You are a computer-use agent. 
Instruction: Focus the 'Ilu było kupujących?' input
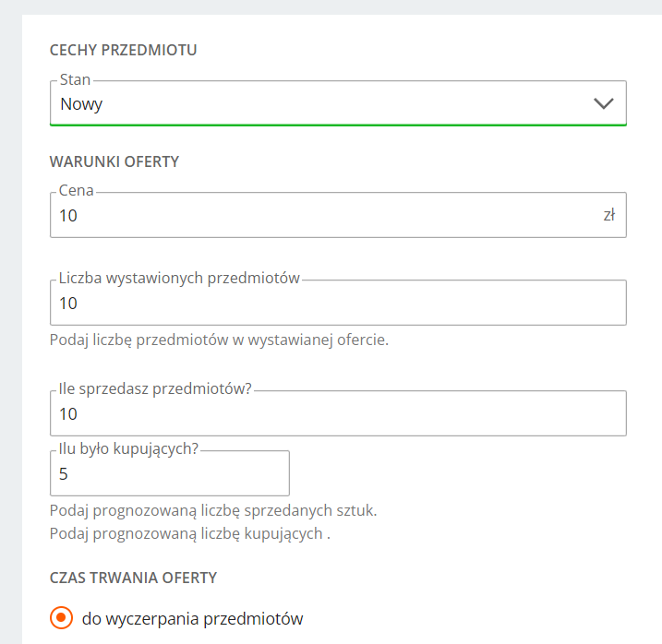click(x=170, y=474)
